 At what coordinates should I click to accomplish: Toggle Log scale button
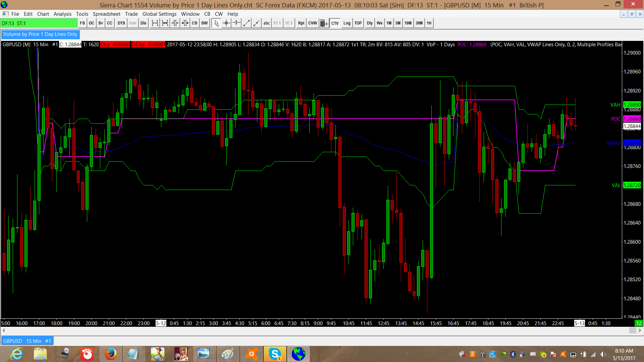(x=347, y=23)
